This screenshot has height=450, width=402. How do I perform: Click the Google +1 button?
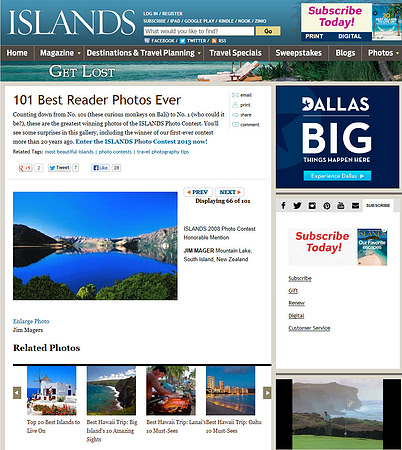coord(25,168)
